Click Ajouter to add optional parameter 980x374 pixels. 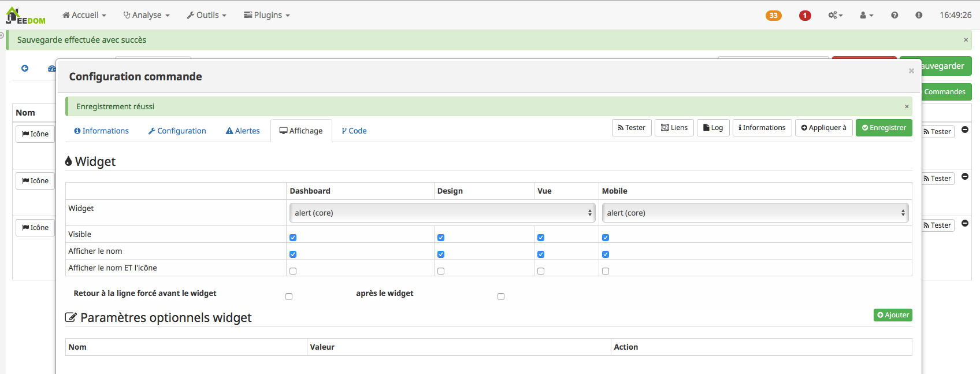[x=892, y=315]
